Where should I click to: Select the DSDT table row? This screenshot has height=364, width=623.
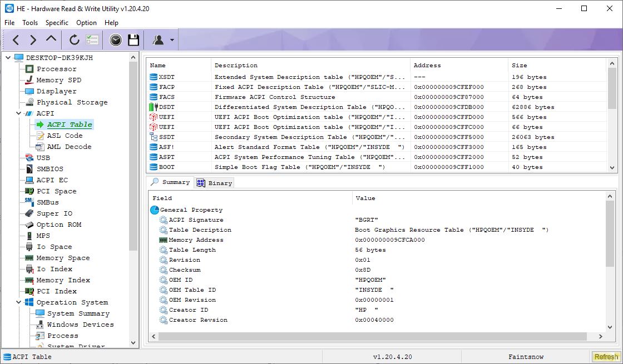point(167,107)
